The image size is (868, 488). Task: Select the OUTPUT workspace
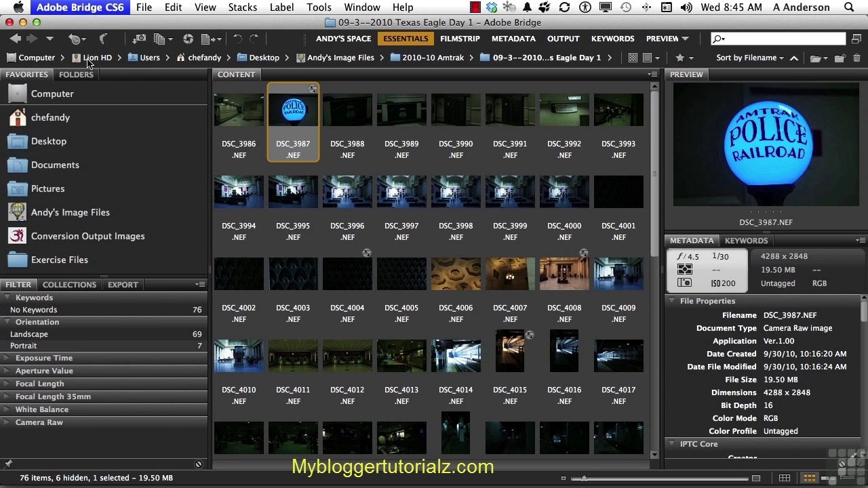point(564,39)
